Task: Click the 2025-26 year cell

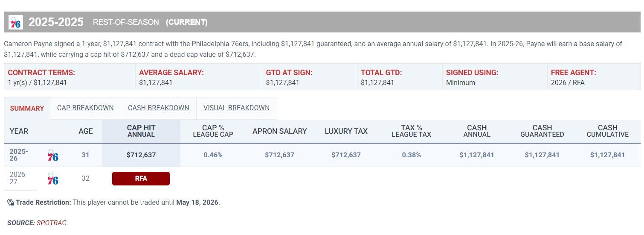Action: pyautogui.click(x=19, y=155)
